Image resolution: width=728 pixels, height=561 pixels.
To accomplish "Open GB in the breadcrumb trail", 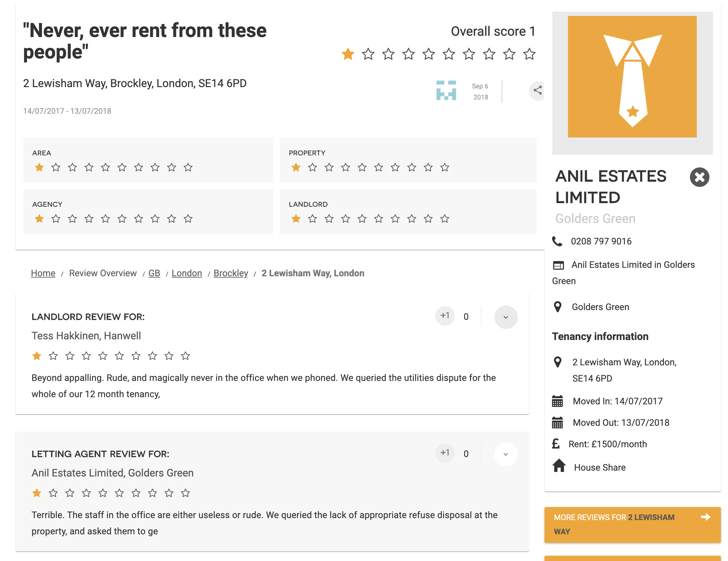I will click(154, 273).
